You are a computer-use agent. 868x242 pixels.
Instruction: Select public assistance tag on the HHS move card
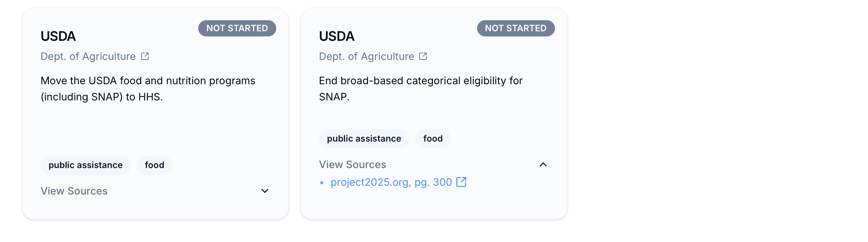[85, 165]
